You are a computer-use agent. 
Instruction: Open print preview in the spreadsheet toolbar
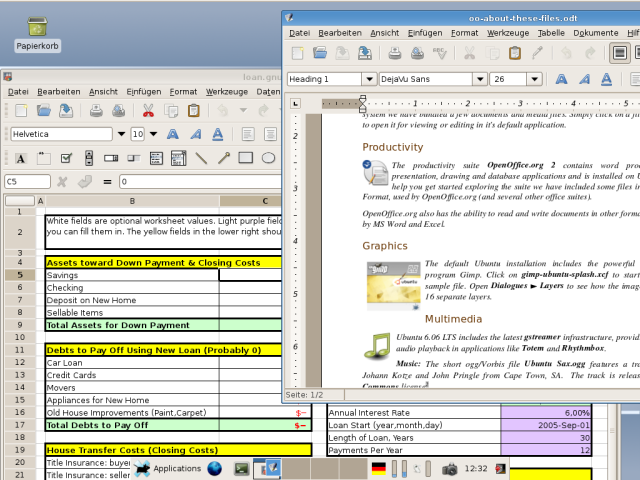click(118, 110)
